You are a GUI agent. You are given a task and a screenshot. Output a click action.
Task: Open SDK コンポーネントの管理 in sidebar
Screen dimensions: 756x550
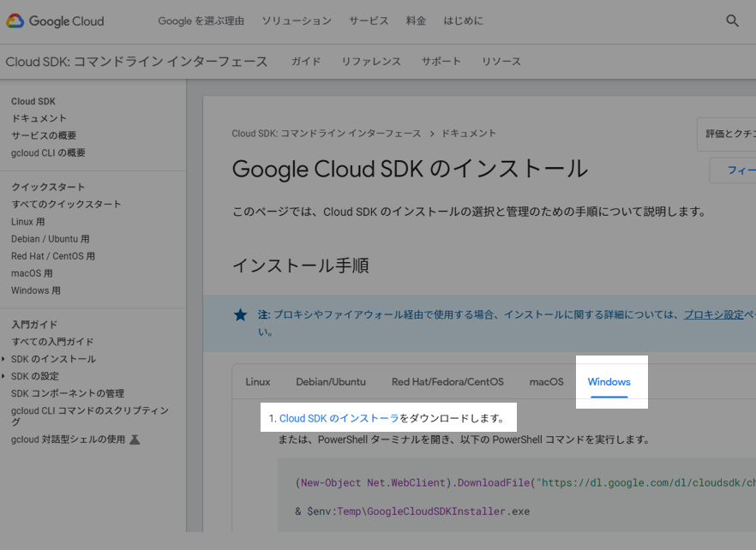(x=68, y=393)
